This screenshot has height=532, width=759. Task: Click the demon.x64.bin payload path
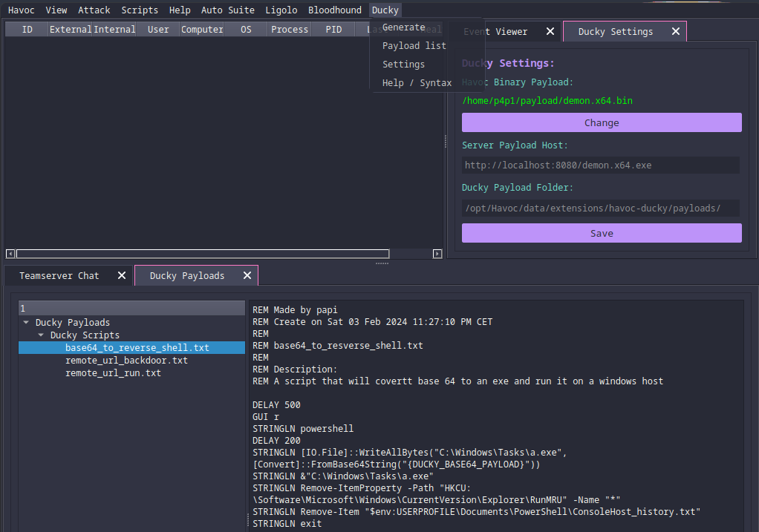(547, 101)
